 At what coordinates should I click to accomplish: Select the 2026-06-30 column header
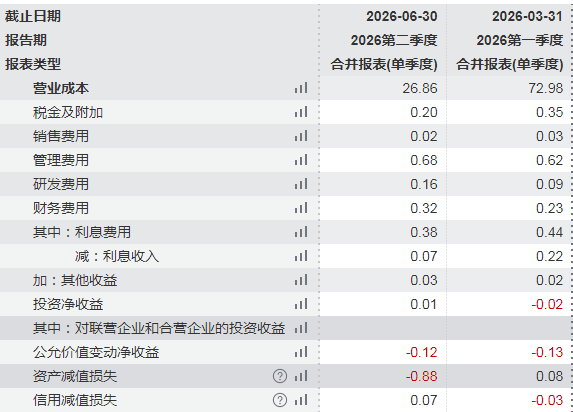pyautogui.click(x=402, y=16)
